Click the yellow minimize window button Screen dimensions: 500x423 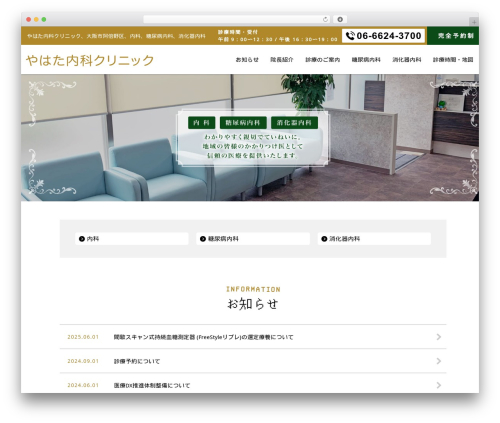pyautogui.click(x=36, y=20)
